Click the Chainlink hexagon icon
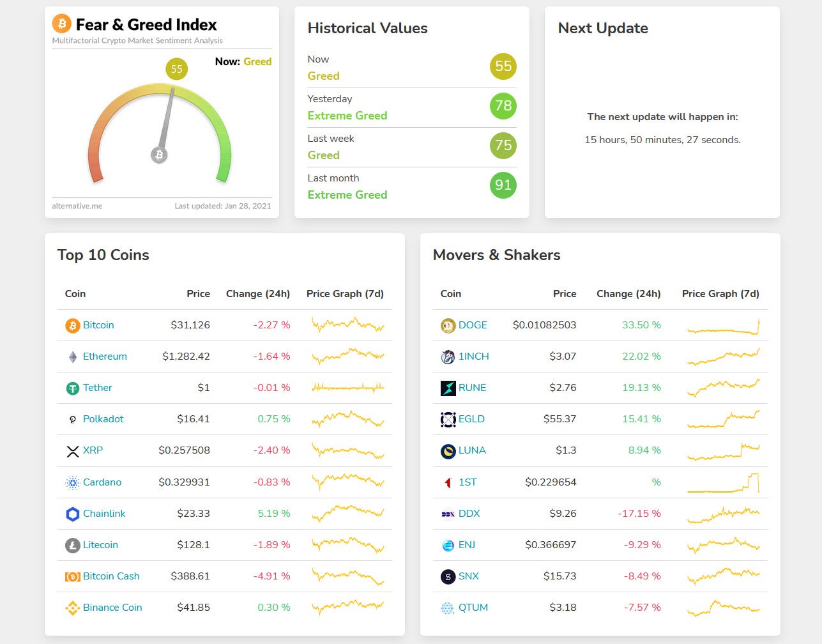Image resolution: width=822 pixels, height=644 pixels. [73, 514]
